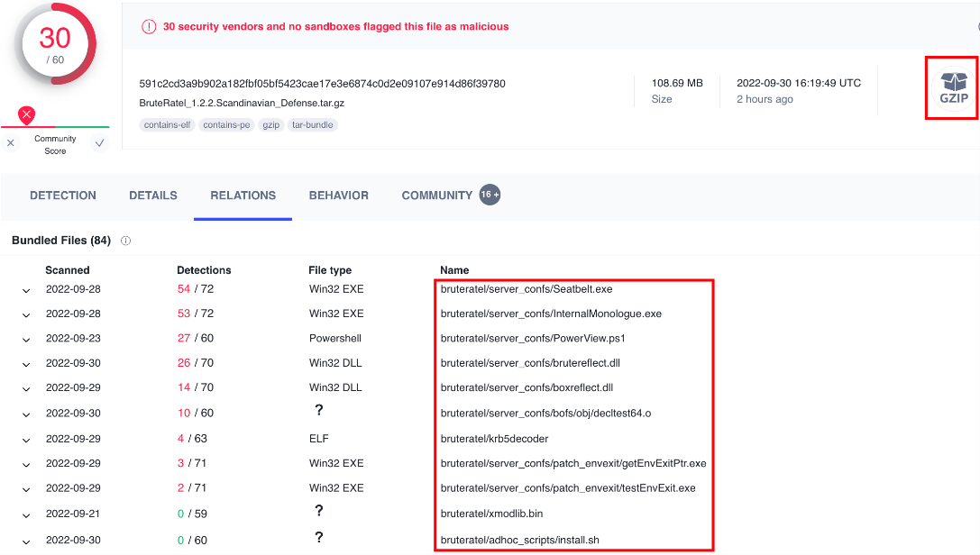This screenshot has height=555, width=980.
Task: Click the 2022-09-30 16:19:49 UTC timestamp
Action: coord(798,83)
